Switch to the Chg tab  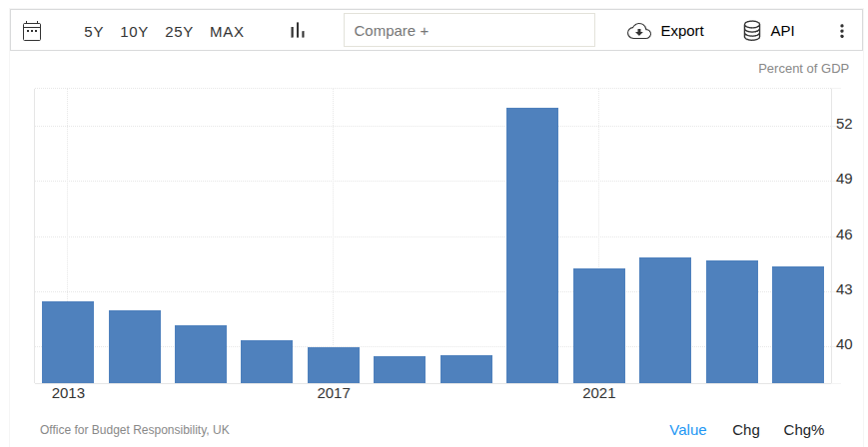coord(746,430)
